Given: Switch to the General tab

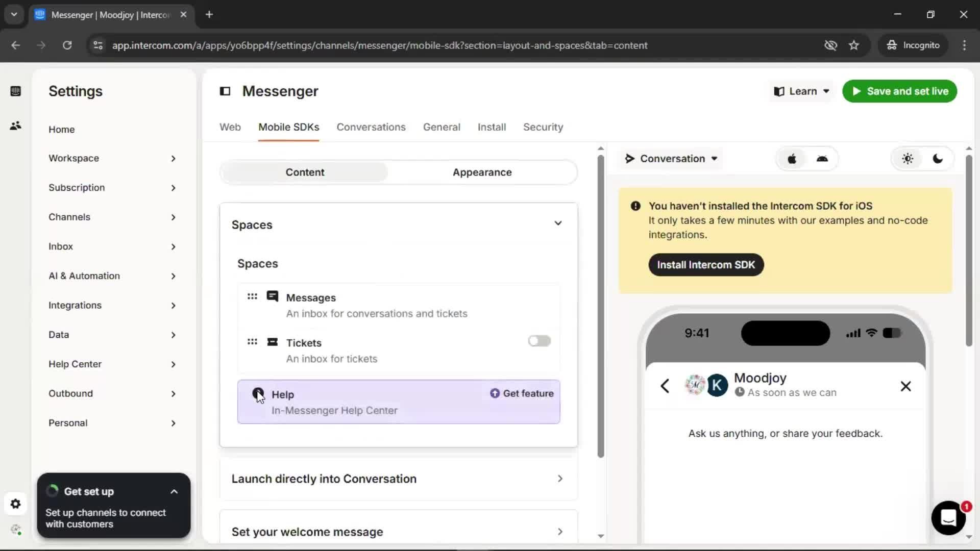Looking at the screenshot, I should (442, 127).
